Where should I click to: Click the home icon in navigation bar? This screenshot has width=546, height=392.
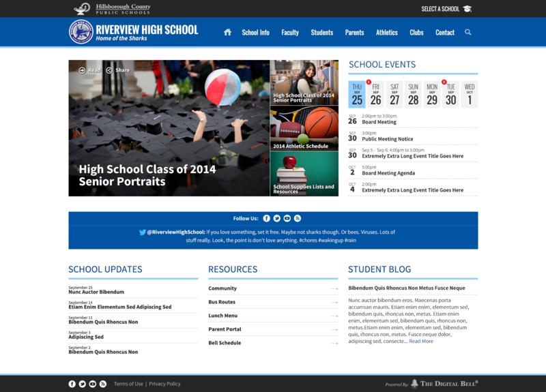coord(227,32)
